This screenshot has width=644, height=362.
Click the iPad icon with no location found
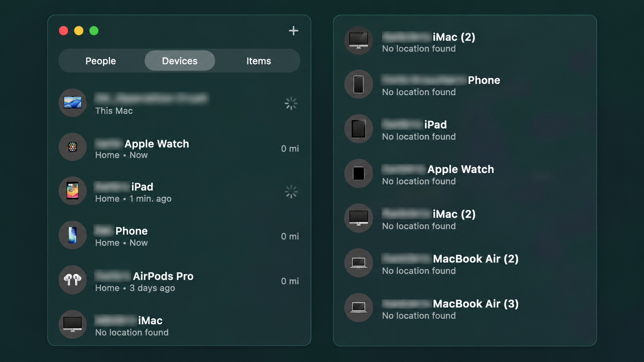(359, 129)
